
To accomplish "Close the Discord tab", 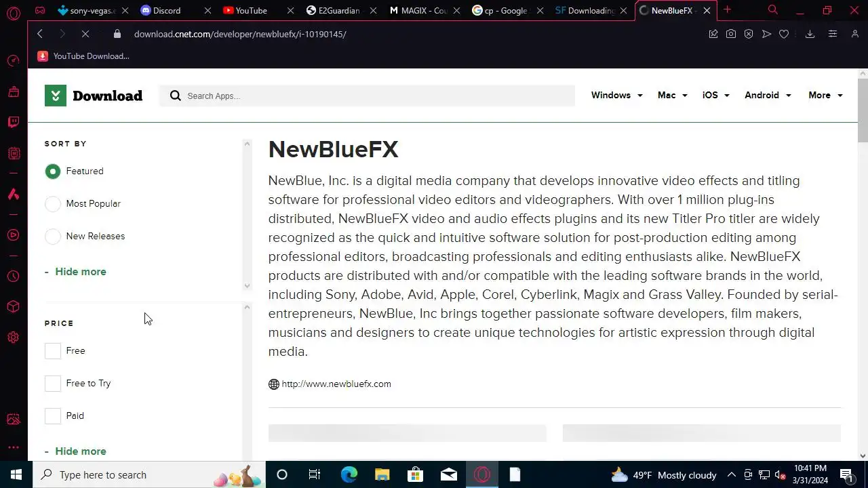I will [x=208, y=10].
